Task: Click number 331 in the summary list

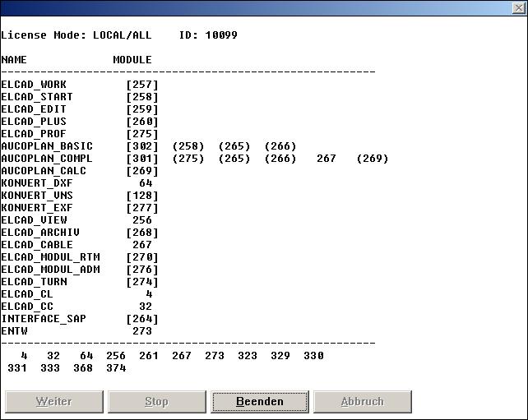Action: pyautogui.click(x=17, y=368)
